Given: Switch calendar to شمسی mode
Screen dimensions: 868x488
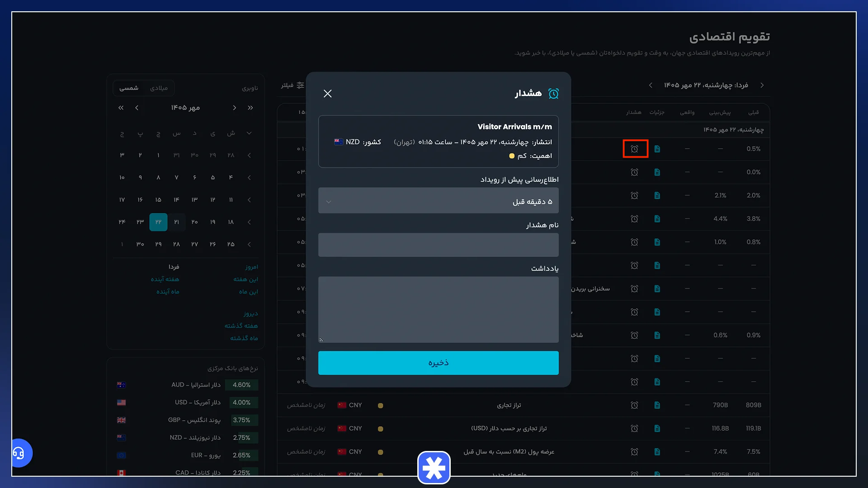Looking at the screenshot, I should [x=129, y=88].
